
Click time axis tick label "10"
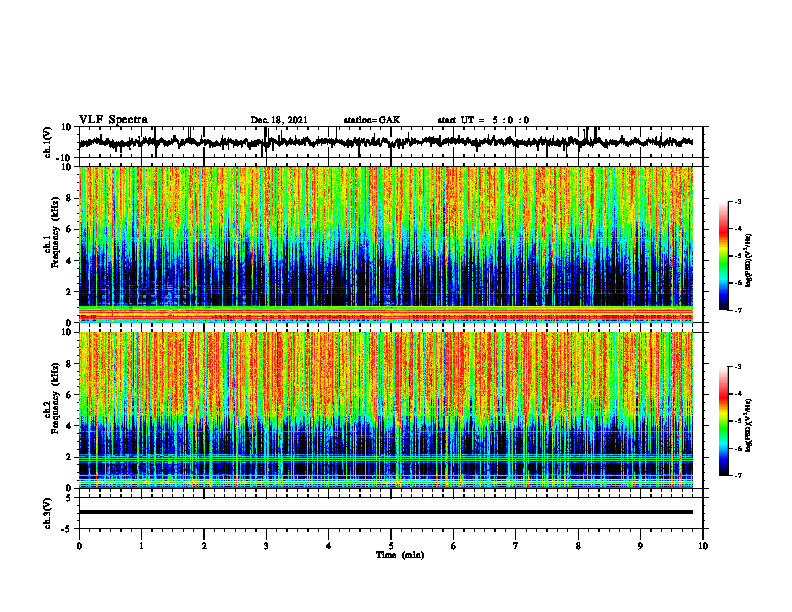tap(703, 546)
